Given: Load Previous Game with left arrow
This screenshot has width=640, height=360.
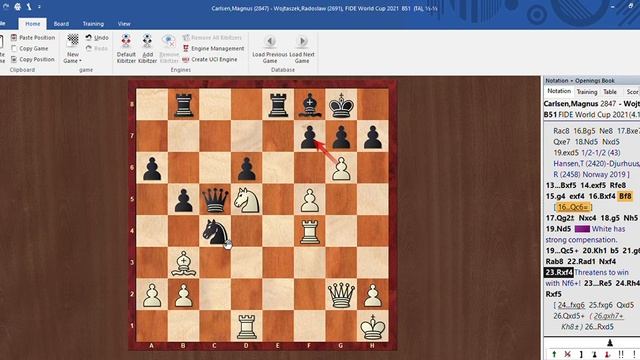Looking at the screenshot, I should 270,41.
